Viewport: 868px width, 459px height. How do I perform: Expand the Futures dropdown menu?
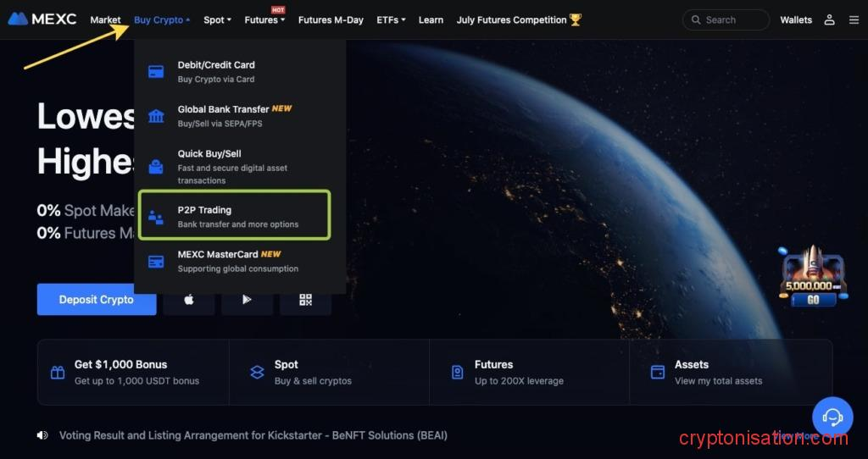click(x=264, y=19)
